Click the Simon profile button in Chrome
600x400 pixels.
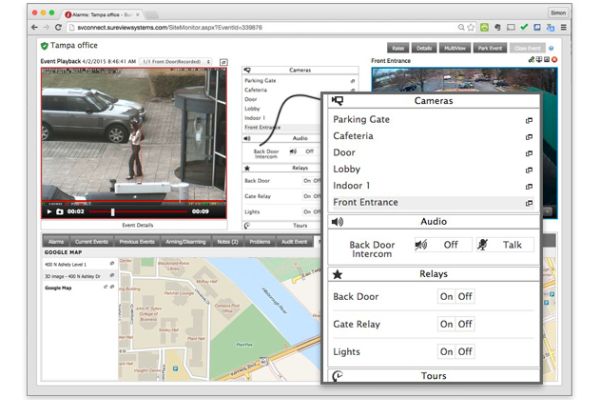click(x=558, y=13)
